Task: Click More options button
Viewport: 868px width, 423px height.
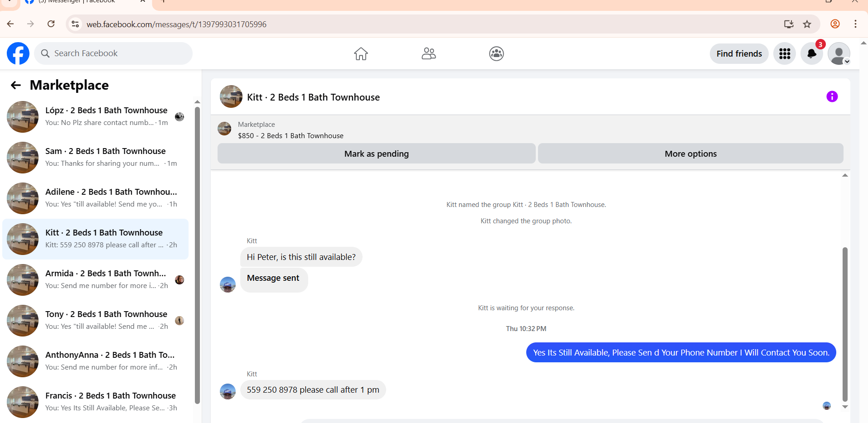Action: tap(690, 154)
